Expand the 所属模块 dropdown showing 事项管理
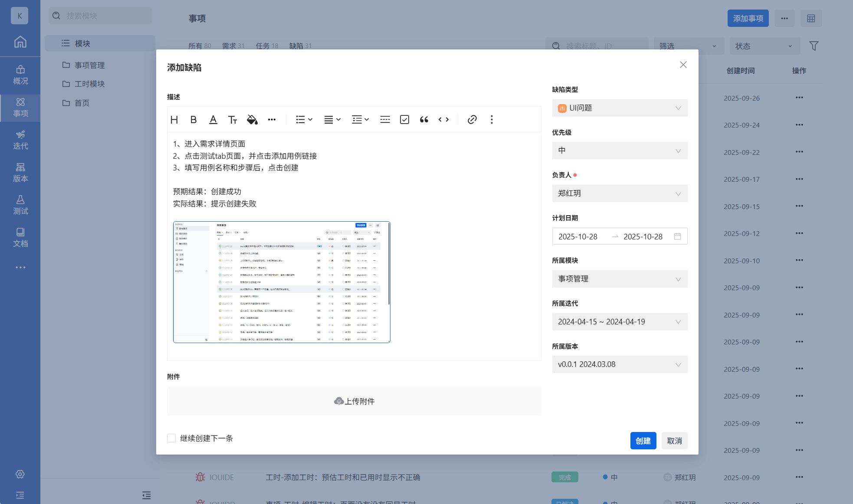This screenshot has height=504, width=853. point(620,279)
